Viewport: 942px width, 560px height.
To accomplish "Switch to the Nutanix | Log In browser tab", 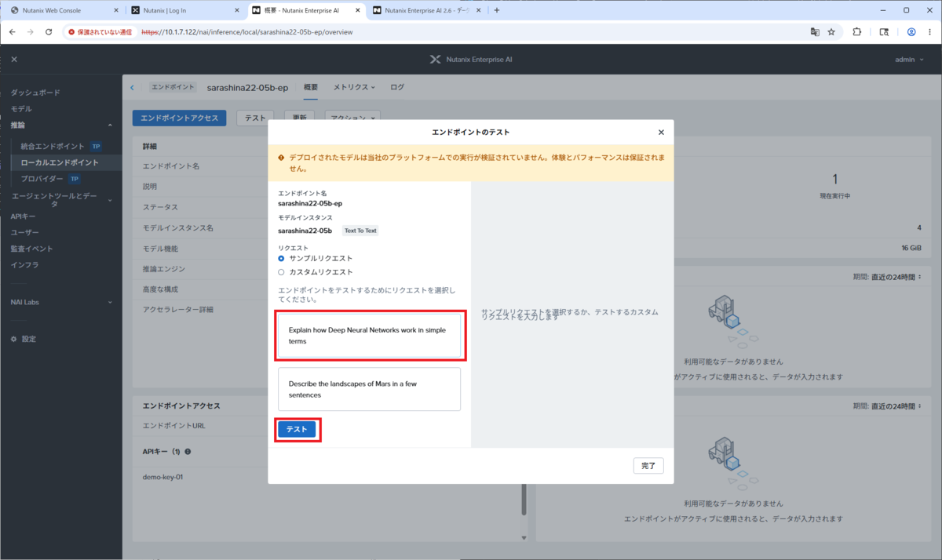I will pyautogui.click(x=185, y=10).
